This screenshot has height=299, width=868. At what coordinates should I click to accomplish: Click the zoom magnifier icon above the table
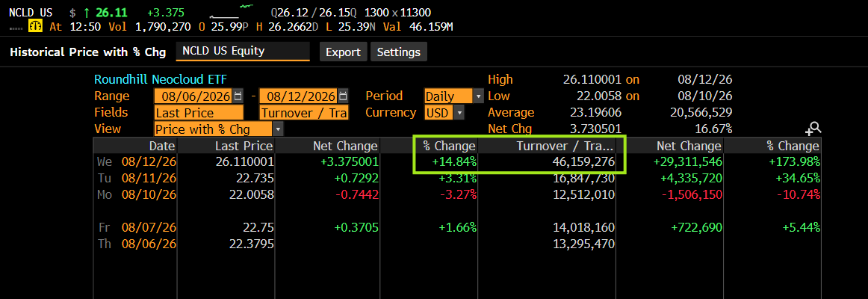(x=813, y=129)
